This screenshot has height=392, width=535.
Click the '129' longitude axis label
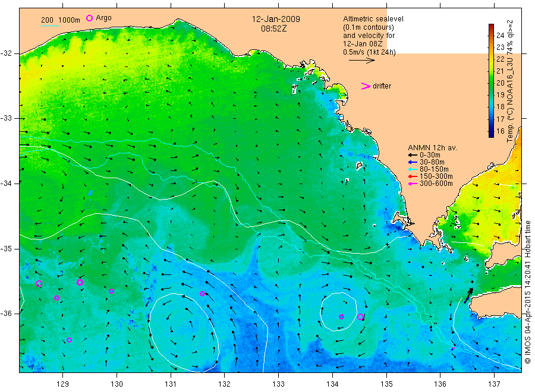pos(63,384)
